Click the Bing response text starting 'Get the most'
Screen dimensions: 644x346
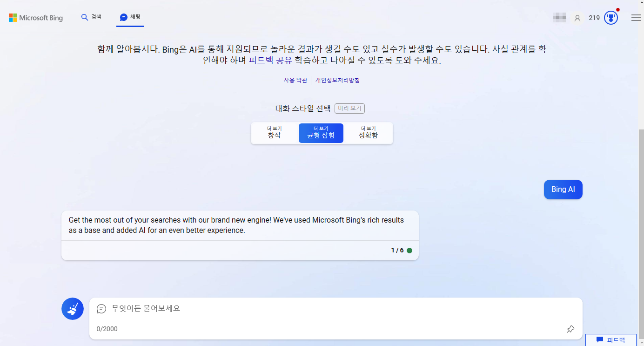click(x=236, y=225)
